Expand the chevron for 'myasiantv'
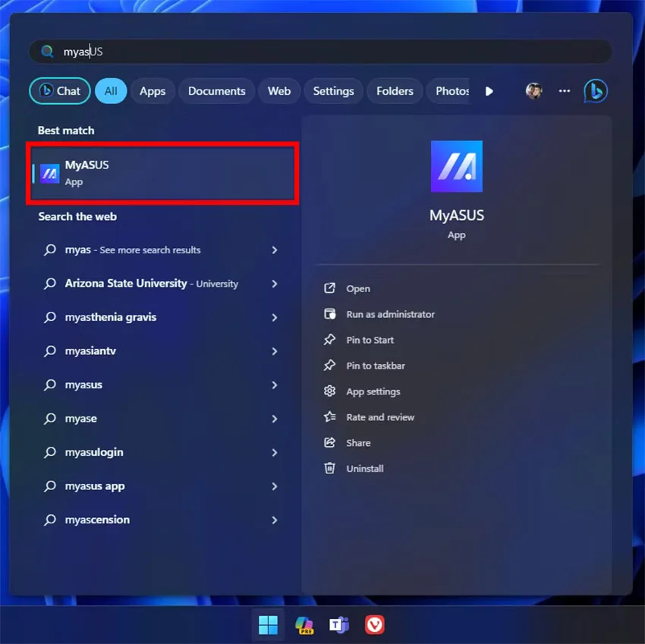Screen dimensions: 645x644 275,351
